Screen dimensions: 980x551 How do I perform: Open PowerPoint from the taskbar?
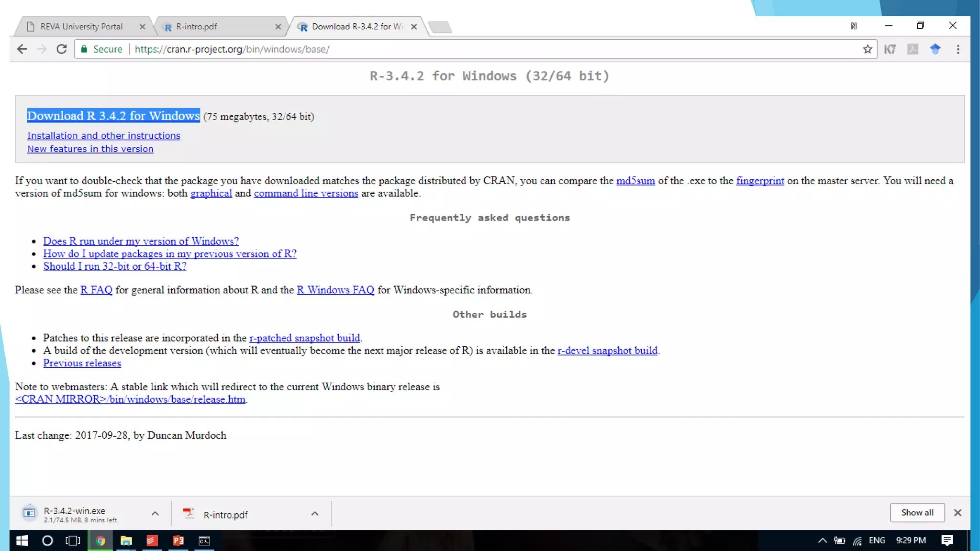coord(178,540)
